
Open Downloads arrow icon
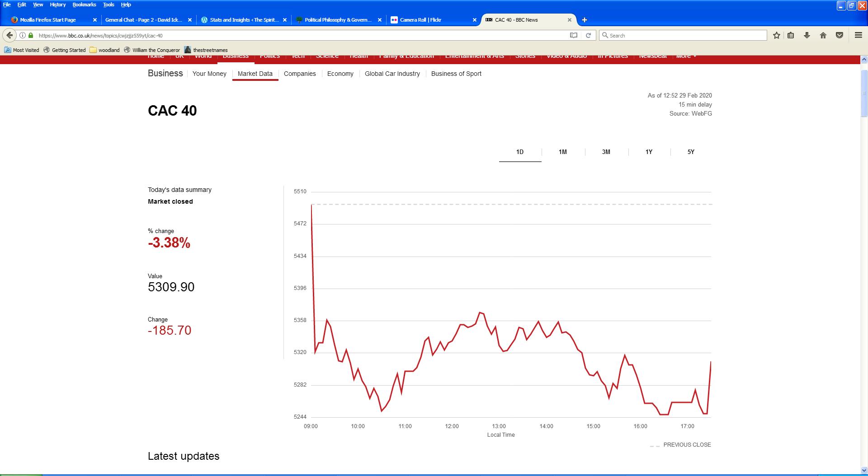tap(807, 35)
